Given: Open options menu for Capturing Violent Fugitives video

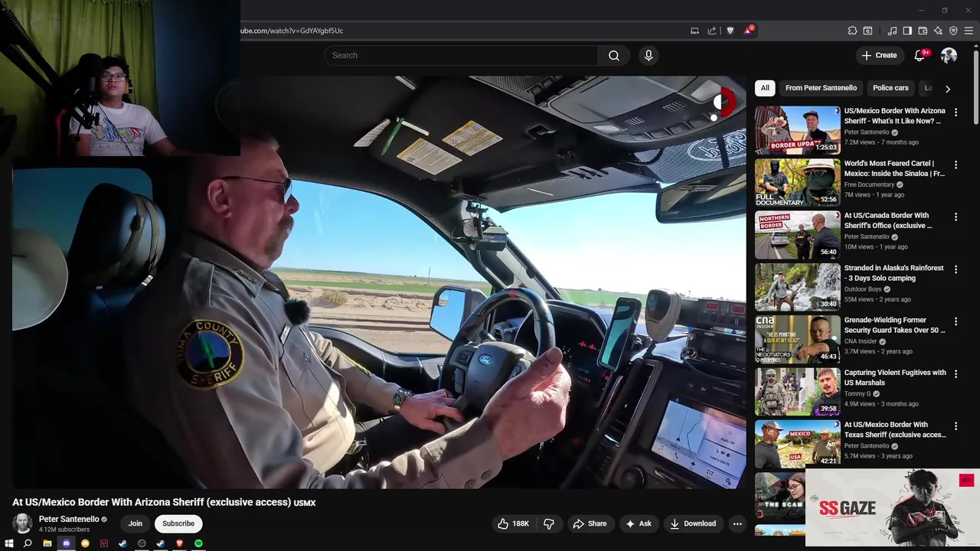Looking at the screenshot, I should coord(955,373).
